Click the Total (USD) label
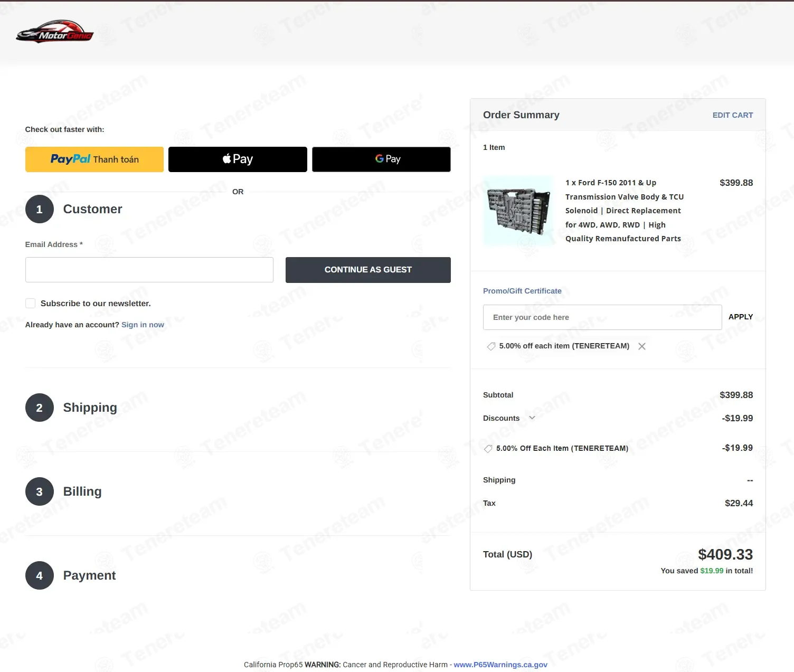Viewport: 794px width, 672px height. pyautogui.click(x=507, y=554)
